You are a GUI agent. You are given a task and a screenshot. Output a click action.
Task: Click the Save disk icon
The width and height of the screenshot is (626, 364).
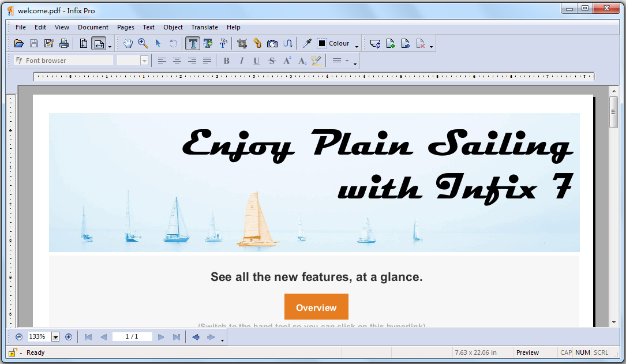coord(34,43)
